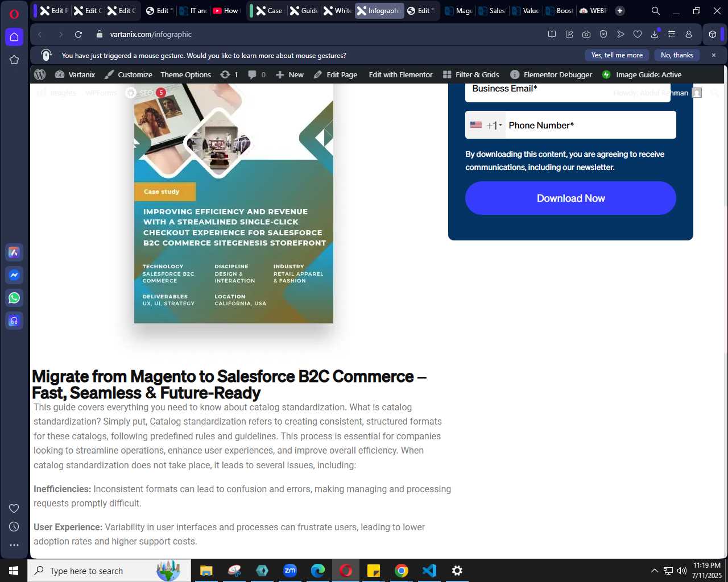Switch to the Value tab
Viewport: 728px width, 582px height.
point(526,11)
